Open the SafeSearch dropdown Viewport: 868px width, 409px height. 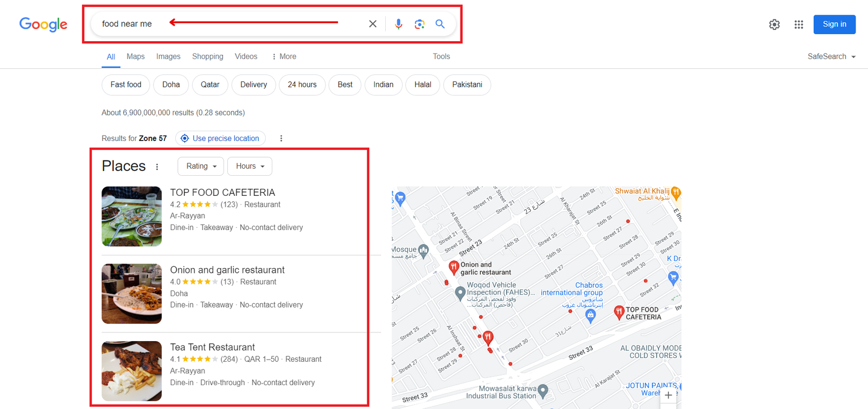[831, 56]
